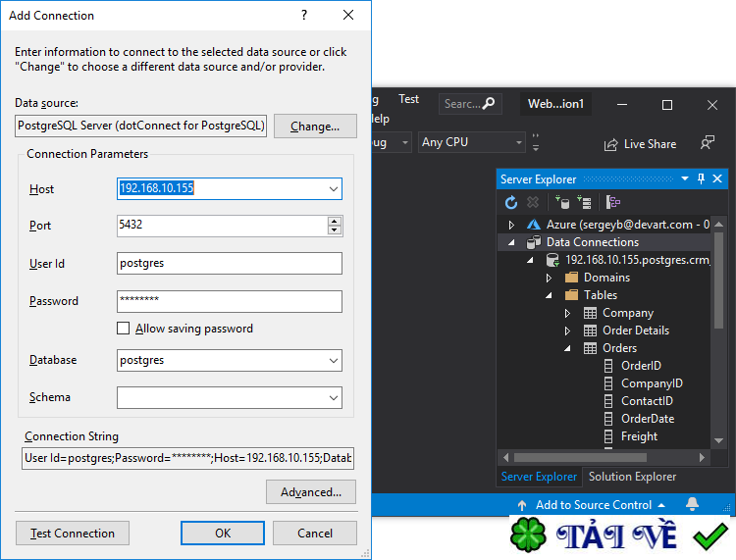
Task: Click the Company table icon
Action: pyautogui.click(x=590, y=313)
